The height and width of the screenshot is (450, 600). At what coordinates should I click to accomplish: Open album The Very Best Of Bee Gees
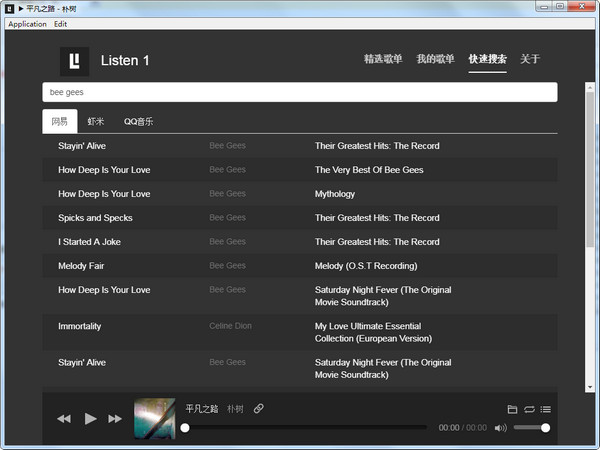click(x=369, y=170)
